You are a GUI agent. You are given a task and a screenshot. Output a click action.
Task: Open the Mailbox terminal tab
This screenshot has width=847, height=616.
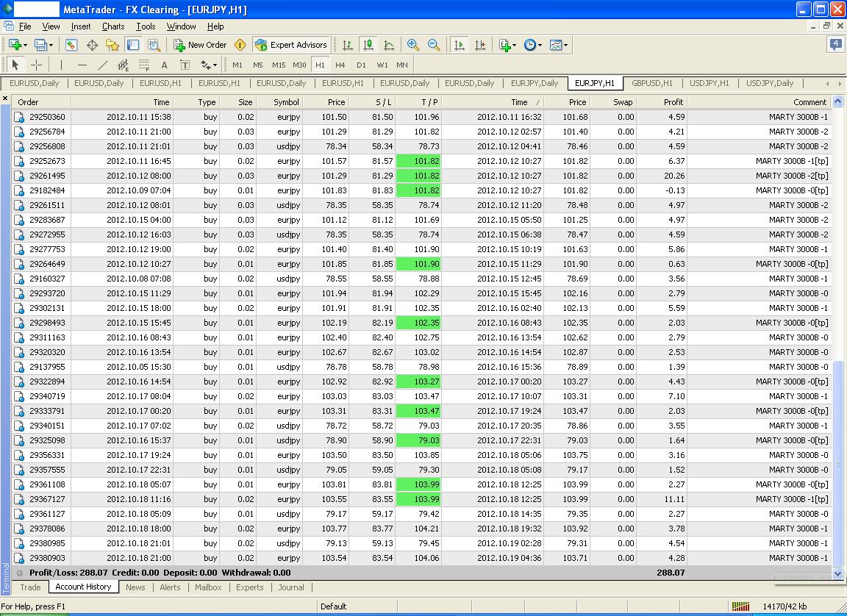point(208,587)
